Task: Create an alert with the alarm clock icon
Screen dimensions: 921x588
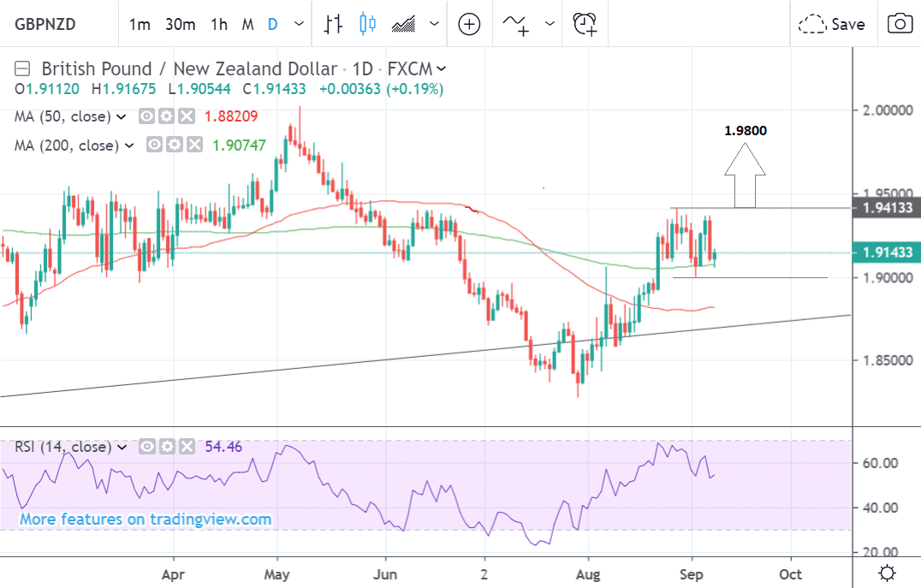Action: click(x=585, y=24)
